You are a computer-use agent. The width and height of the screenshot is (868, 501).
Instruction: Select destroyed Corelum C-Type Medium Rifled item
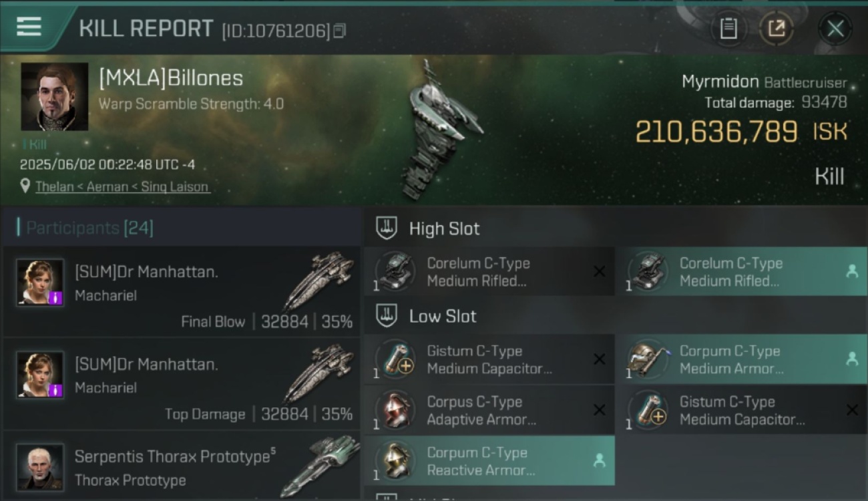point(489,271)
